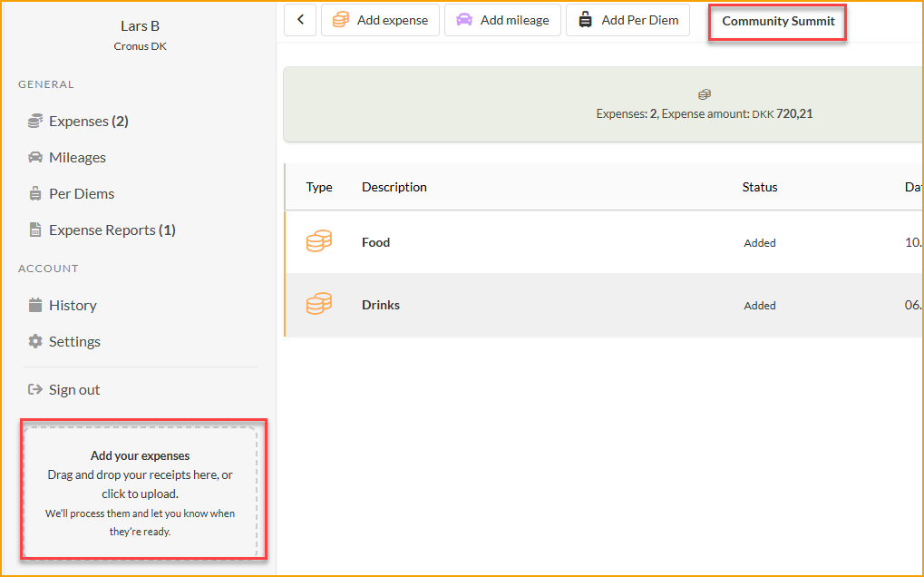This screenshot has width=924, height=577.
Task: Open Expense Reports list
Action: (112, 230)
